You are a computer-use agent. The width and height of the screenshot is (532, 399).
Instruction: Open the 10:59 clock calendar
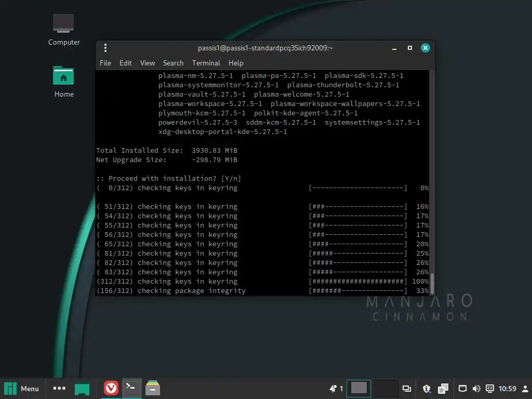507,389
